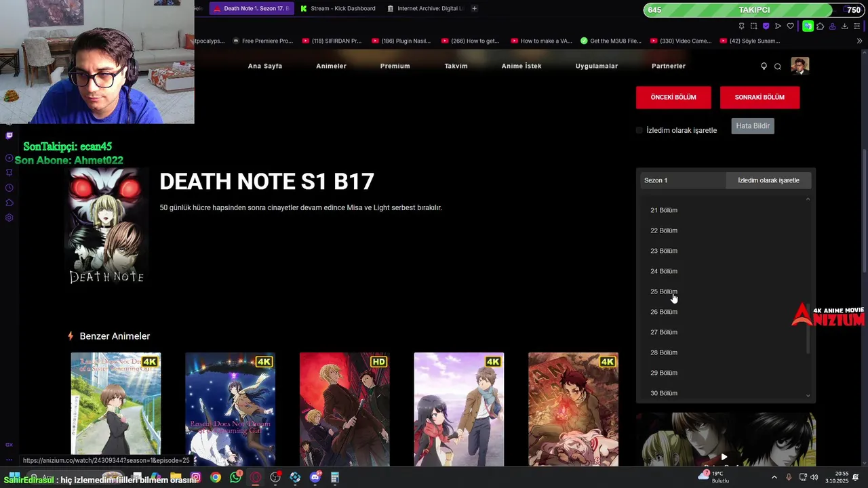This screenshot has height=488, width=868.
Task: Open the Uygulamalar menu item
Action: click(x=597, y=66)
